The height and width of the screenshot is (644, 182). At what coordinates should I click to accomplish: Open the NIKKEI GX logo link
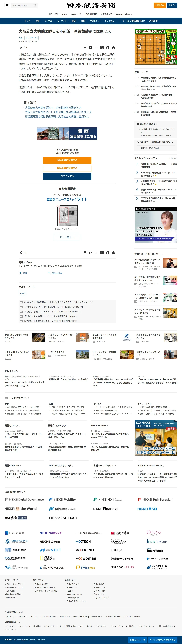click(108, 499)
